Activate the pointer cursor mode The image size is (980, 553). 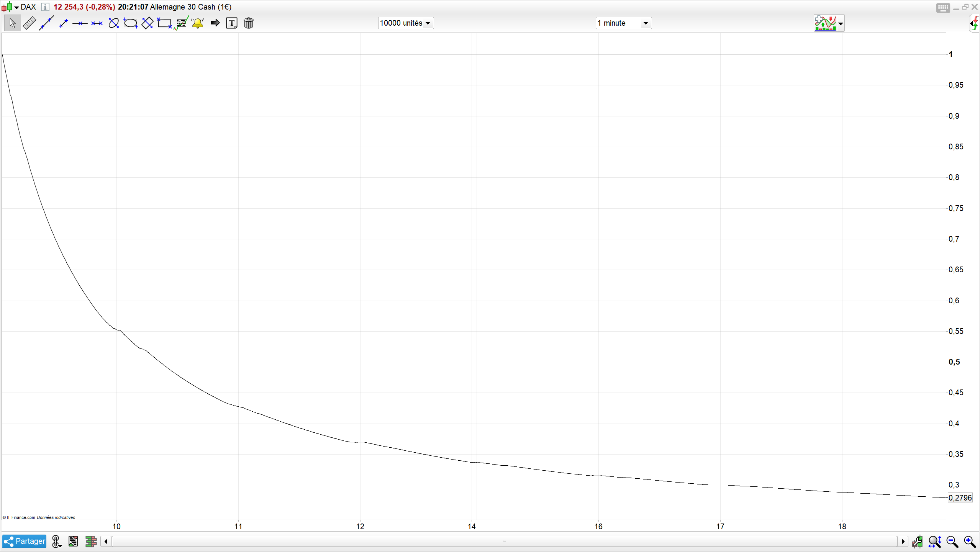12,23
